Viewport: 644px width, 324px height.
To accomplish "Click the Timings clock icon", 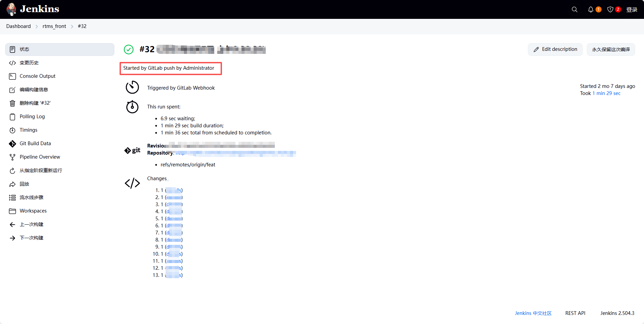I will coord(12,130).
